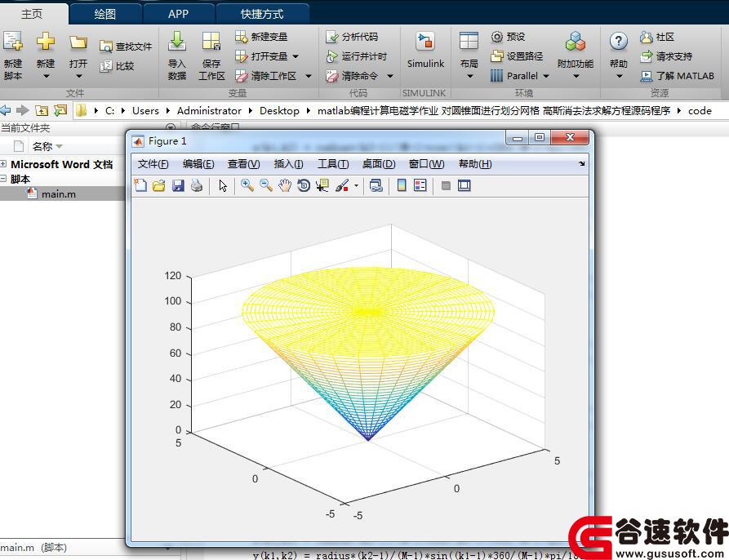The height and width of the screenshot is (560, 729).
Task: Open the Figure 窗口(W) menu
Action: pos(426,164)
